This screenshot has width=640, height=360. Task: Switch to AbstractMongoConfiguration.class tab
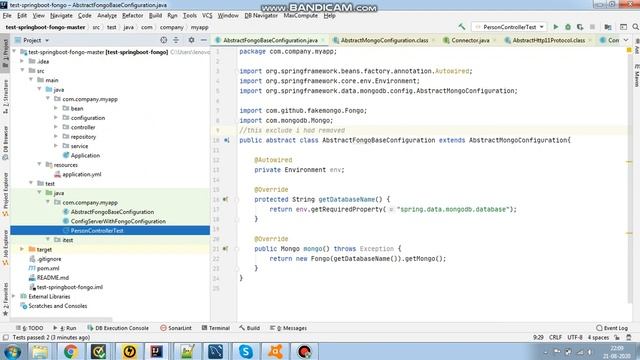[384, 40]
